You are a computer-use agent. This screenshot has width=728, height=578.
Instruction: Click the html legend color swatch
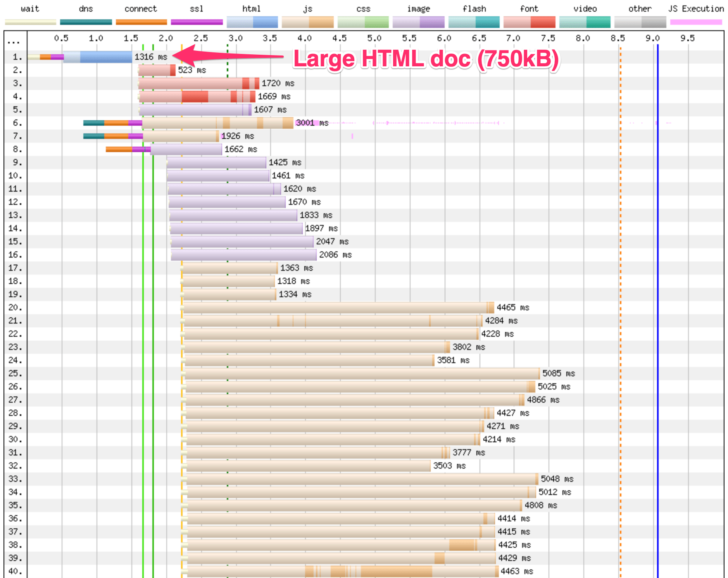pyautogui.click(x=252, y=22)
